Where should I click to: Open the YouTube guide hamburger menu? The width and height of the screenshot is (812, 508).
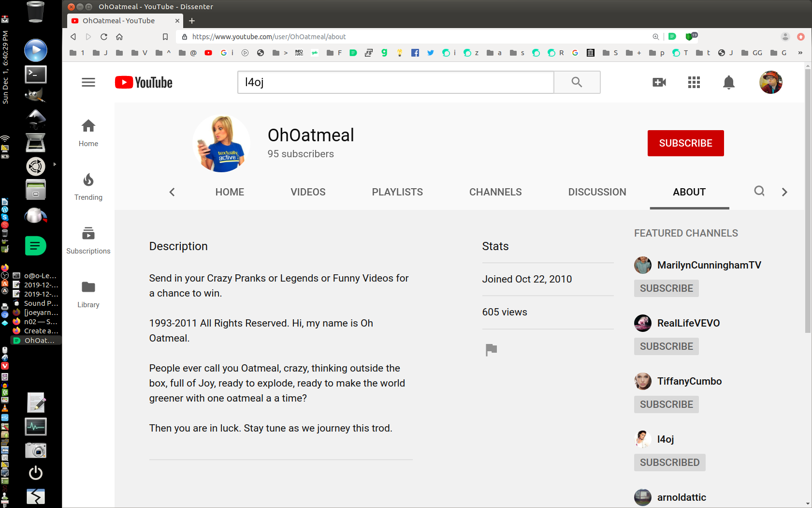coord(88,82)
